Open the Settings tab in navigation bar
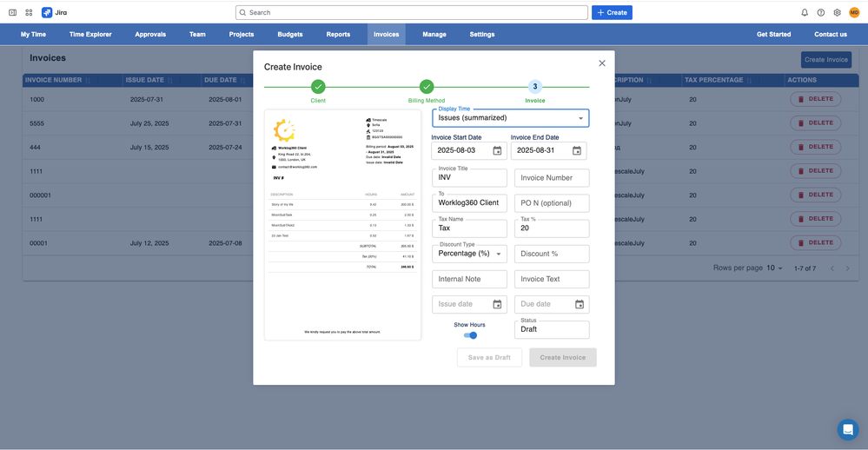The image size is (868, 450). click(x=482, y=35)
